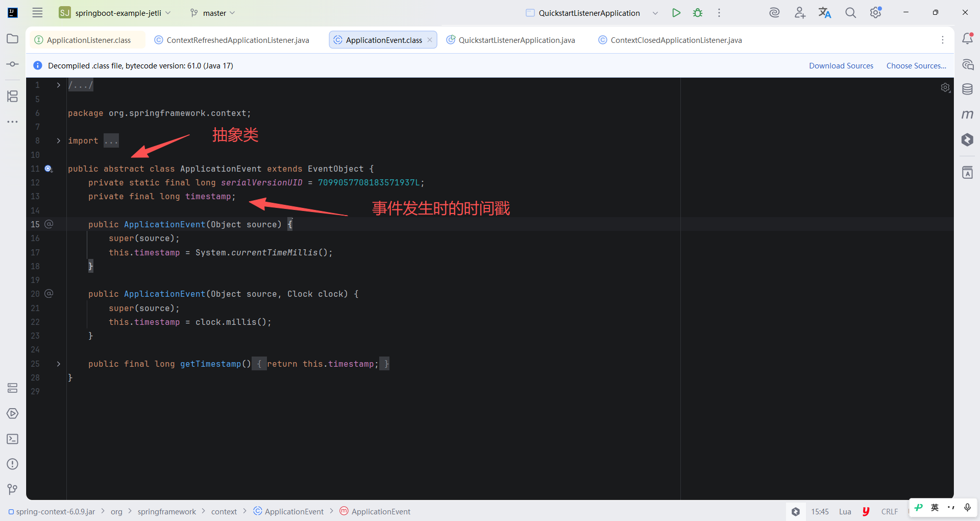Open the main hamburger menu
Viewport: 980px width, 521px height.
[37, 13]
